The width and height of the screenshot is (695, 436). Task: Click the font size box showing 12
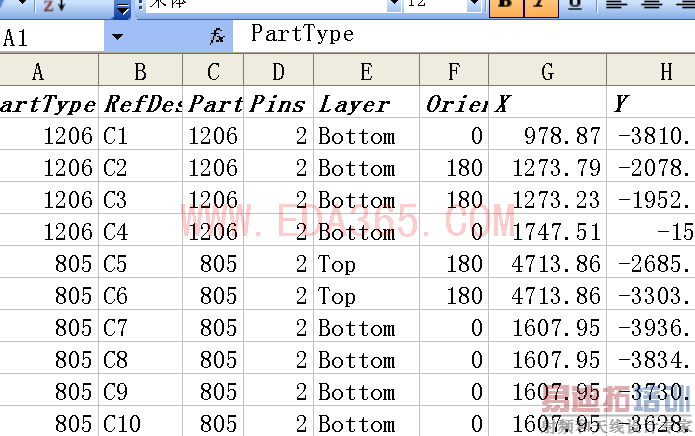pyautogui.click(x=435, y=4)
